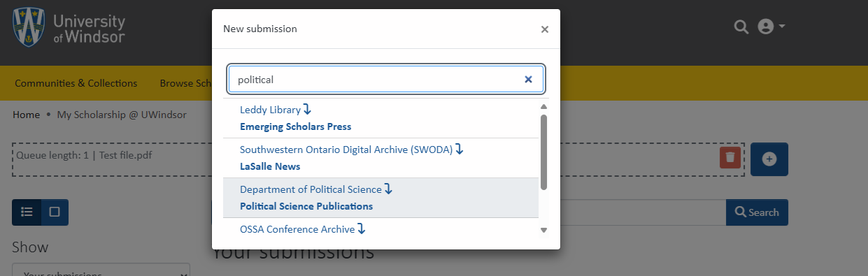Delete Test file.pdf with trash icon
The height and width of the screenshot is (276, 868).
pos(730,157)
